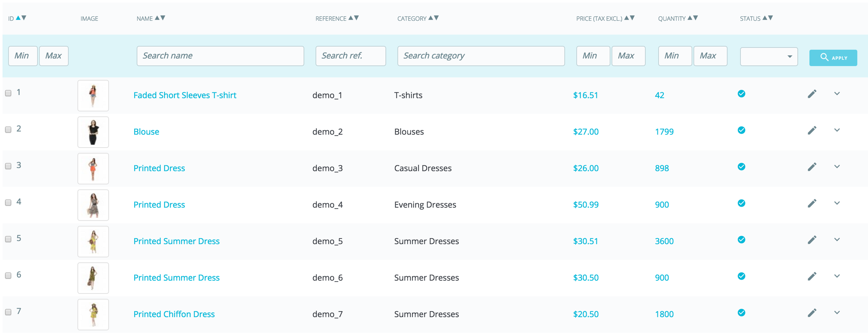Toggle the status checkmark for demo_3 product
The height and width of the screenshot is (336, 868).
(x=741, y=167)
